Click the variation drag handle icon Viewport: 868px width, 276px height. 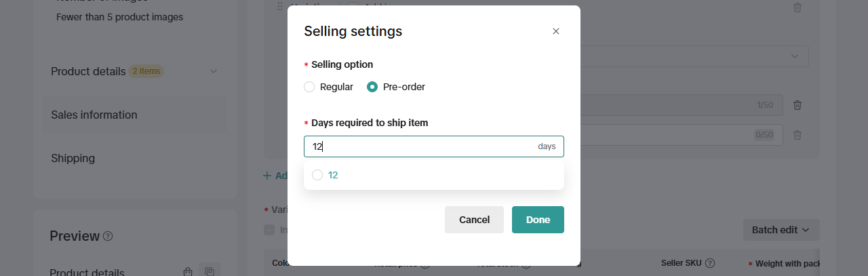pyautogui.click(x=279, y=6)
